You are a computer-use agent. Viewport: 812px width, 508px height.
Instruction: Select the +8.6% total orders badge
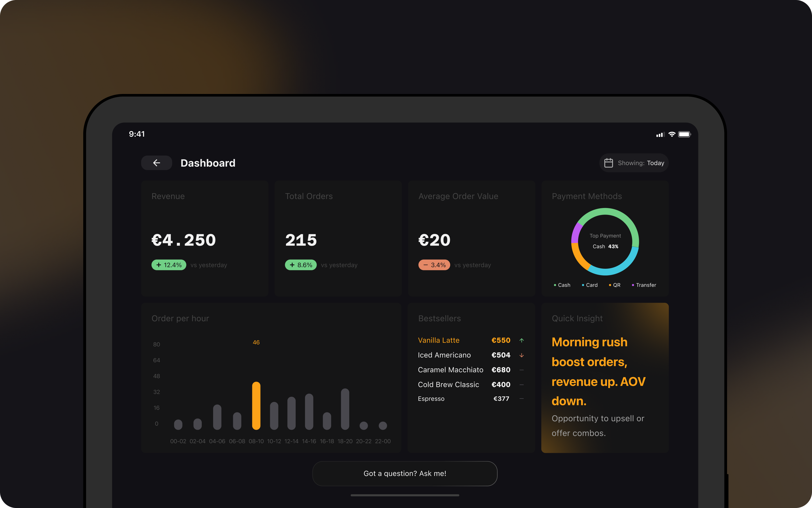click(x=301, y=265)
